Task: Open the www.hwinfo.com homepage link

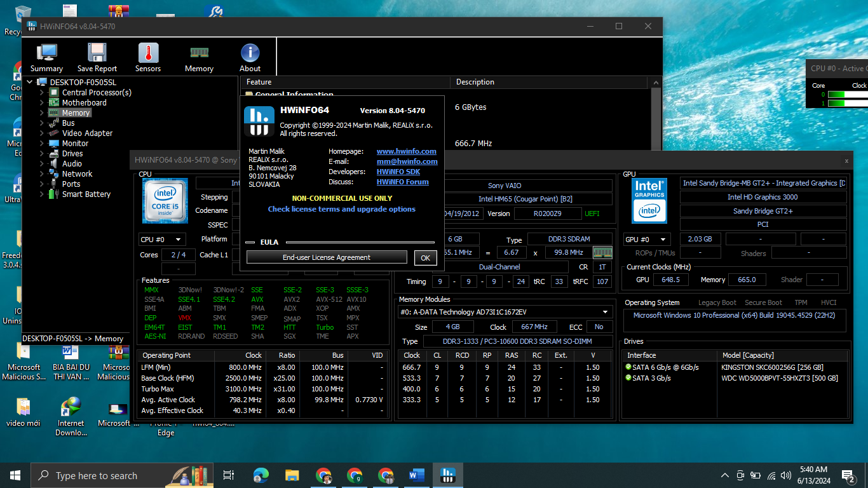Action: (406, 151)
